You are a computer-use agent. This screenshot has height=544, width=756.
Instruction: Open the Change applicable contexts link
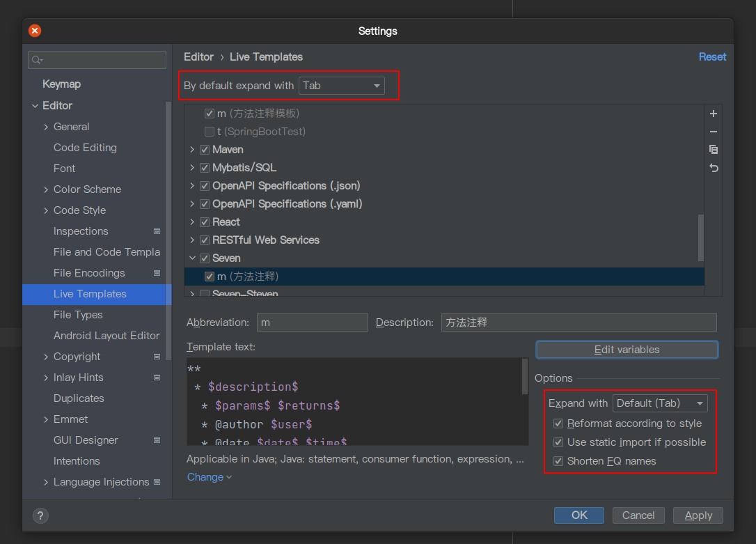[x=210, y=477]
